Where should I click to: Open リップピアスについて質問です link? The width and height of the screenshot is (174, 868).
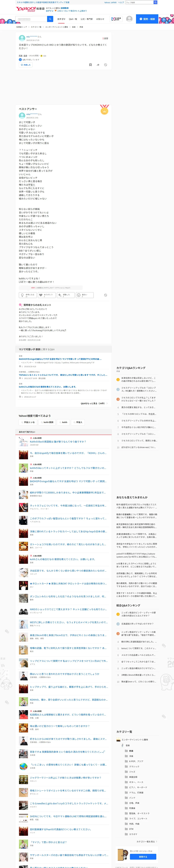[x=69, y=661]
